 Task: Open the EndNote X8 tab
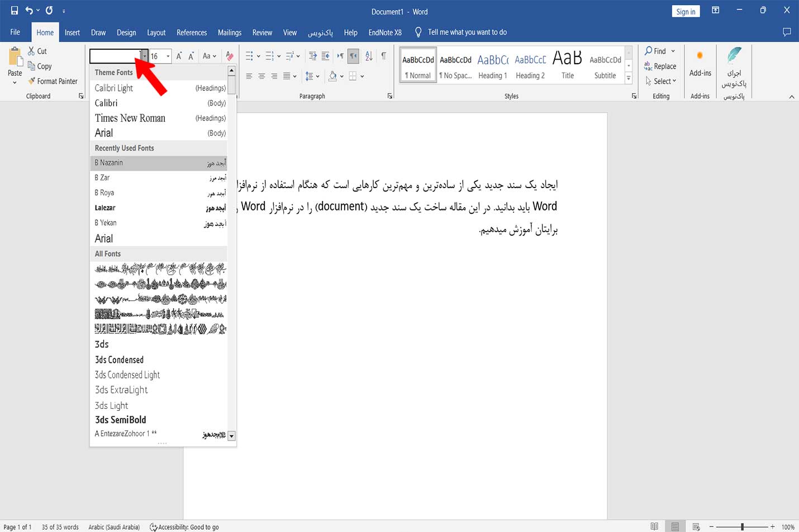click(x=385, y=32)
